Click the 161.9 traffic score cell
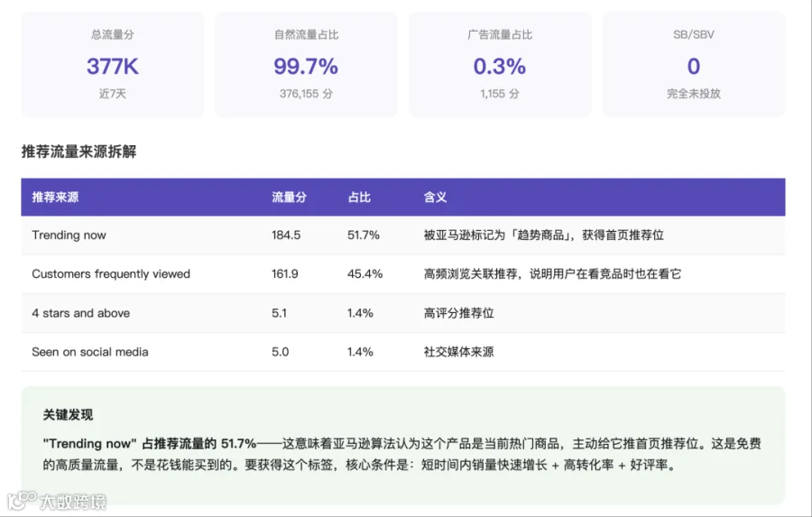This screenshot has width=812, height=517. tap(285, 274)
